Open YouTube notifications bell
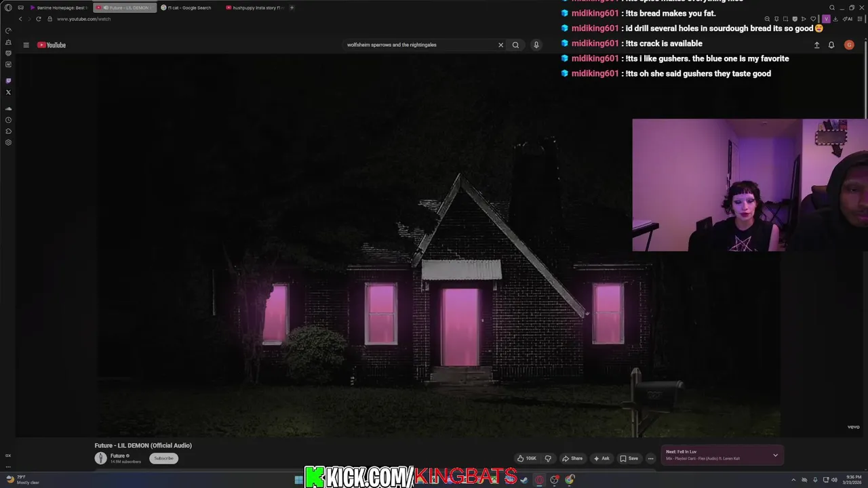The width and height of the screenshot is (868, 488). 831,45
